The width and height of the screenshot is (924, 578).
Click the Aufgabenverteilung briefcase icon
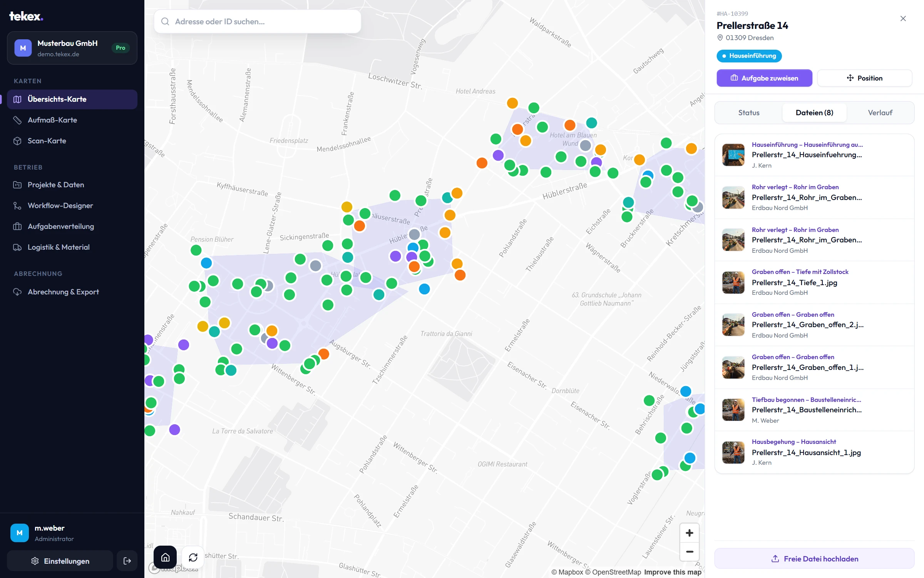coord(17,226)
